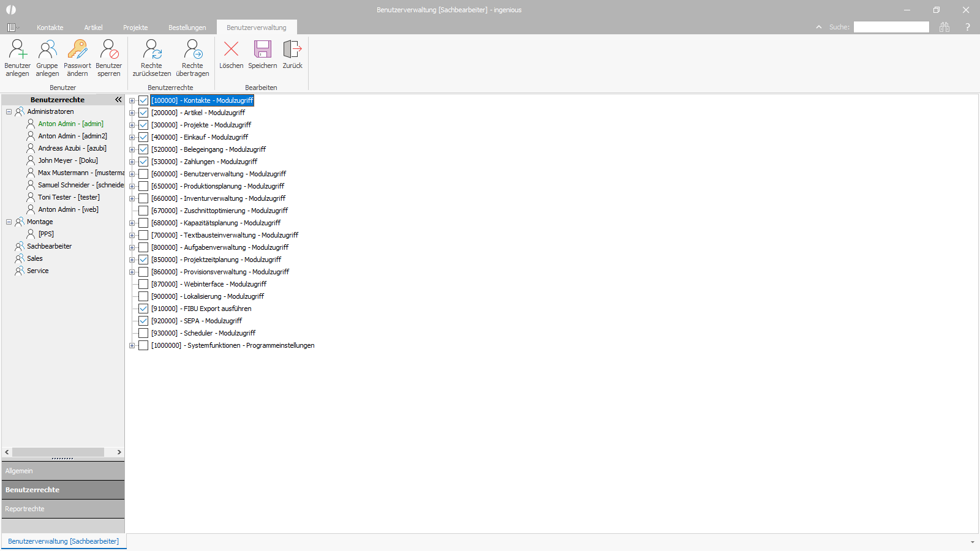Select the Benutzer sperren icon

[109, 49]
